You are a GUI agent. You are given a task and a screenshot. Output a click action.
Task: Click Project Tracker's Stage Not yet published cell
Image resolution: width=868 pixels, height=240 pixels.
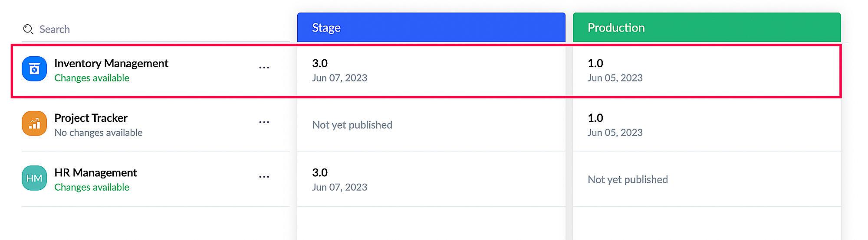(x=352, y=125)
